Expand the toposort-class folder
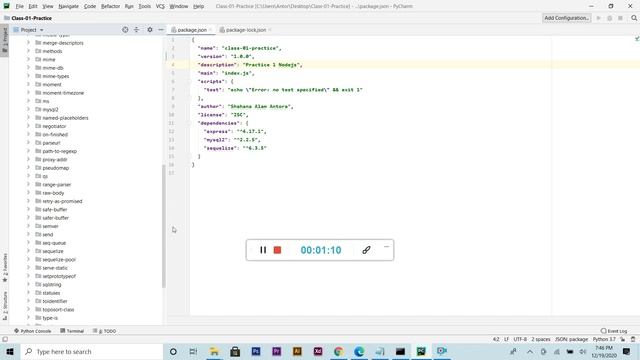 (28, 309)
